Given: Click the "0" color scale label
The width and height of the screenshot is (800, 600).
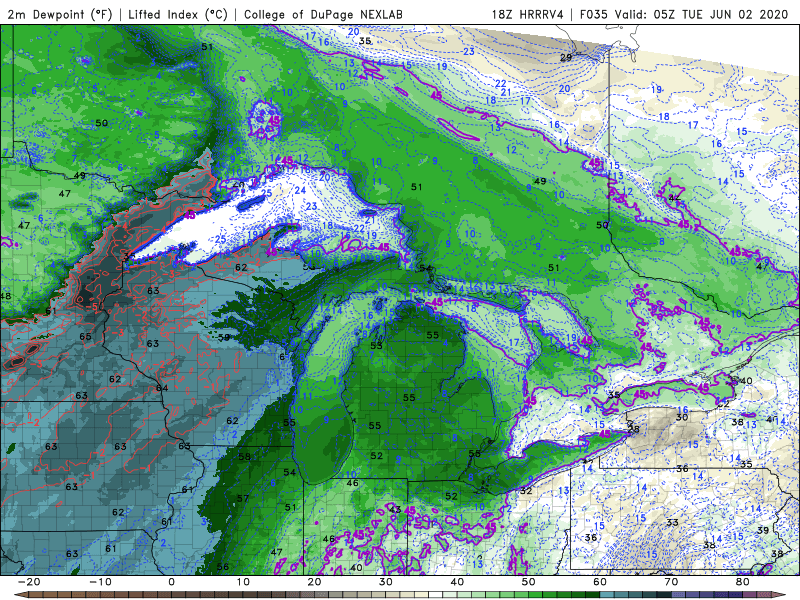Looking at the screenshot, I should (171, 582).
